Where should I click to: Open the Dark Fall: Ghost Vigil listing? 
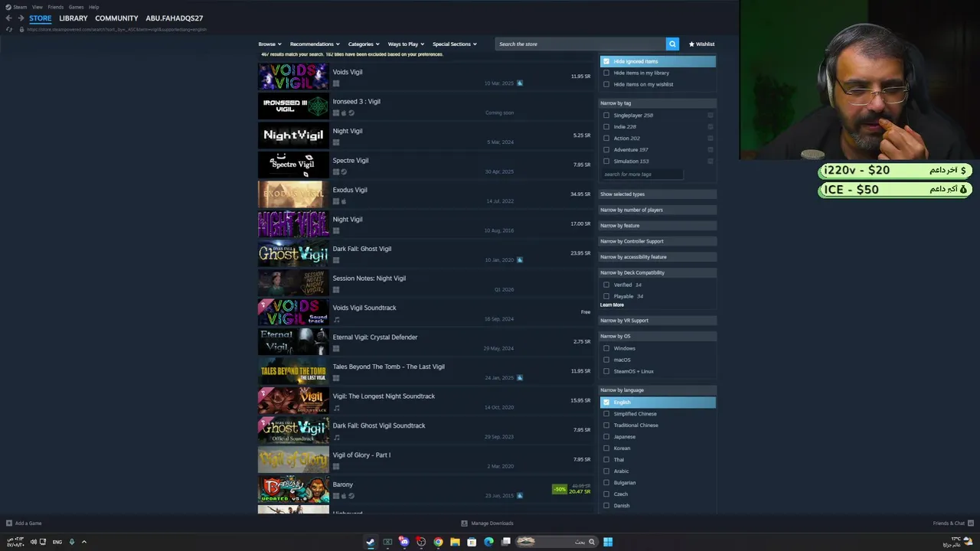[425, 253]
